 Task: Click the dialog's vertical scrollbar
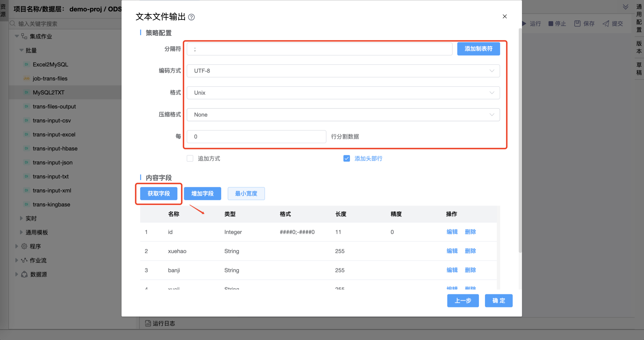tap(520, 140)
